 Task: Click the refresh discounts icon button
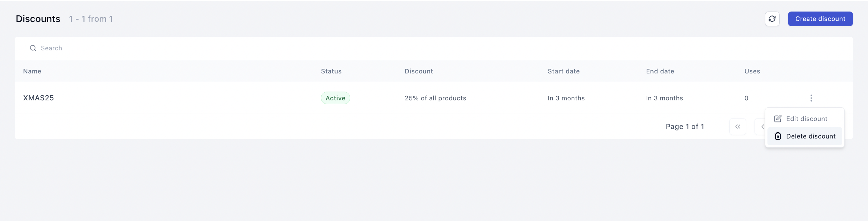(772, 19)
